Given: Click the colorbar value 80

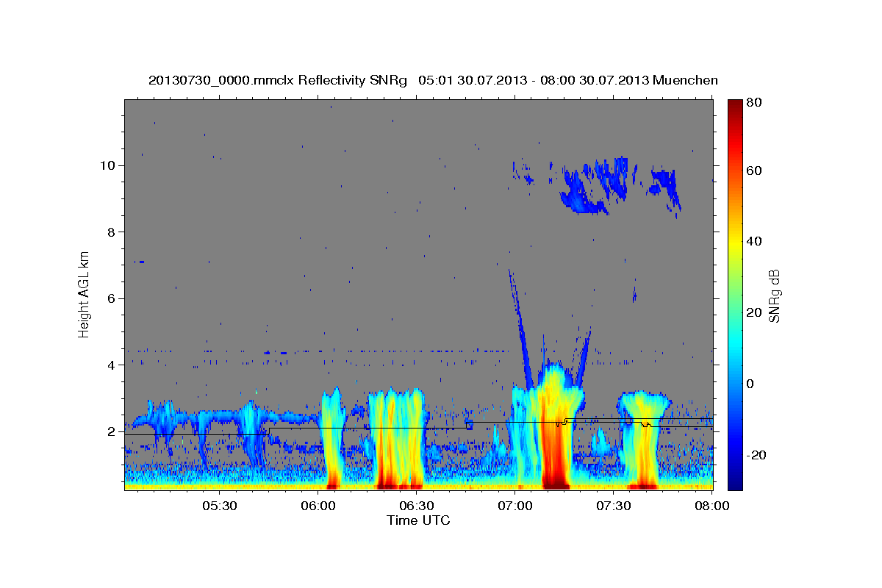Looking at the screenshot, I should click(753, 102).
